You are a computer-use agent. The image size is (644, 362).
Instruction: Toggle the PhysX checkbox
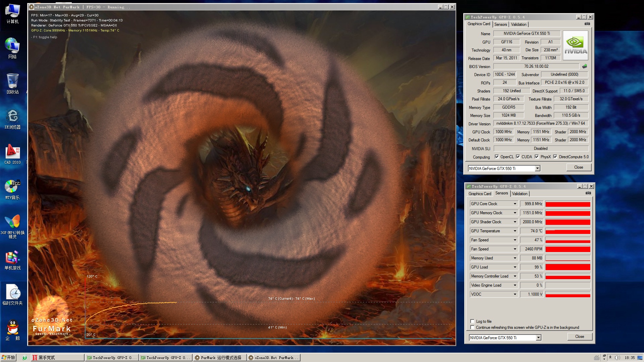coord(537,157)
